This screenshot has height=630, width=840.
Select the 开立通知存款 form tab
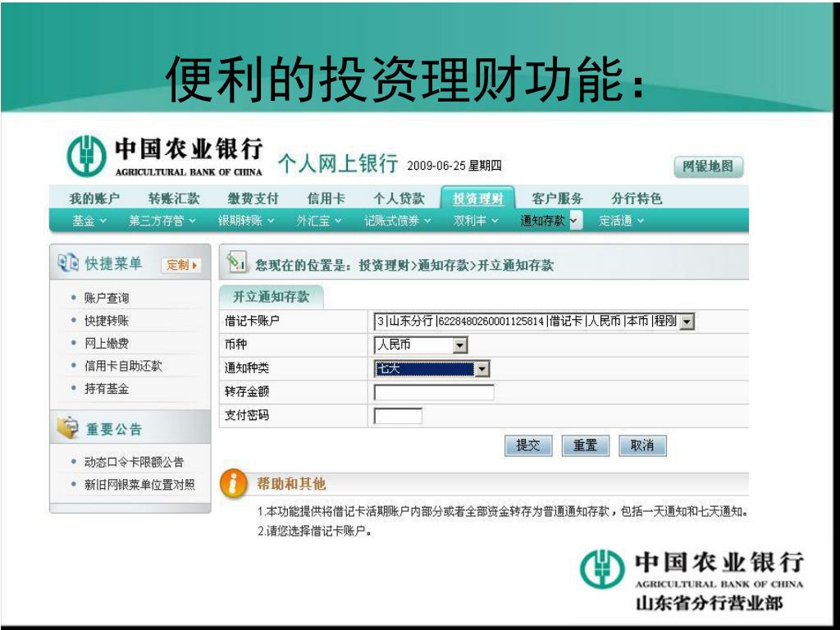pos(271,297)
